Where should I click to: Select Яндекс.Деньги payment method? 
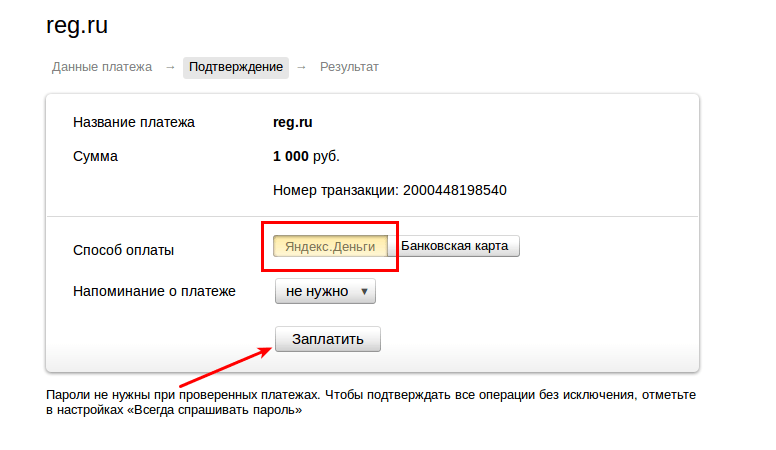click(330, 246)
